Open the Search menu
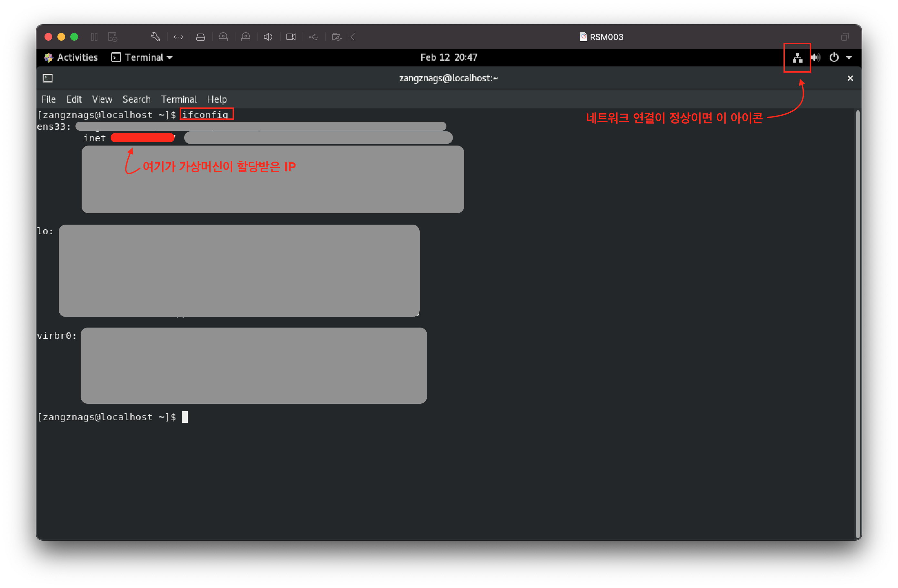The width and height of the screenshot is (898, 588). (x=136, y=99)
